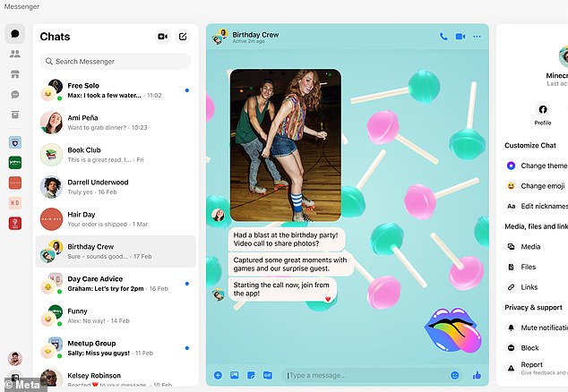The height and width of the screenshot is (392, 568).
Task: Start an audio call with Birthday Crew
Action: point(443,37)
